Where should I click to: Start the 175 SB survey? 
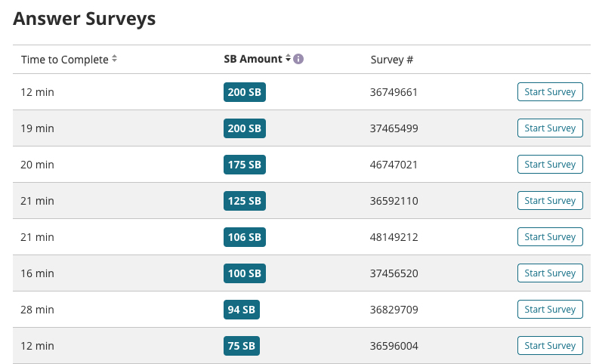tap(550, 165)
